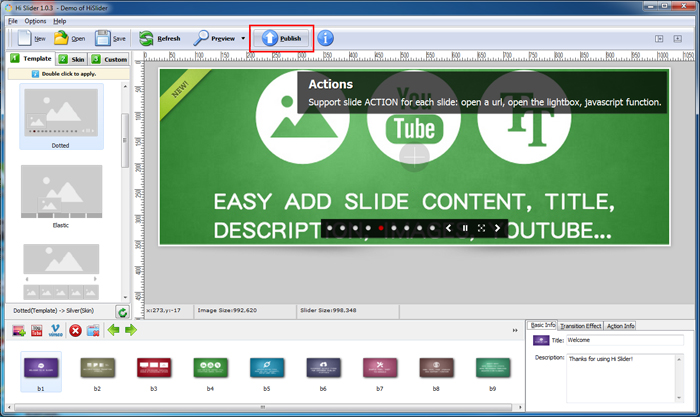Select slide thumbnail b6
The width and height of the screenshot is (700, 417).
(x=323, y=368)
